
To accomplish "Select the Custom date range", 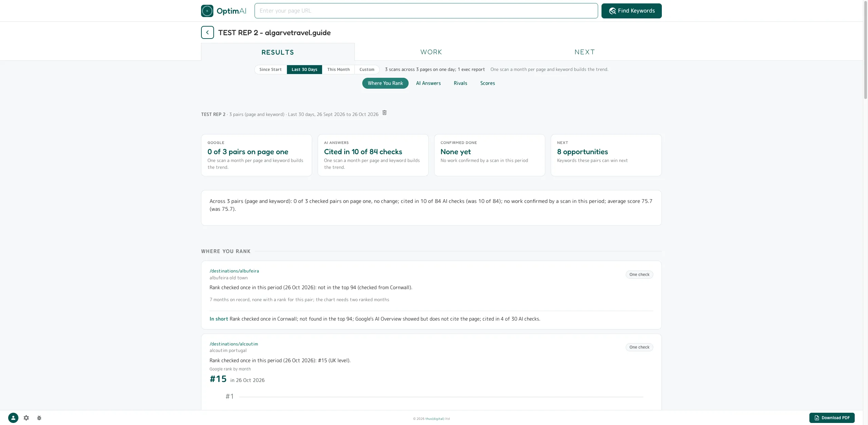I will (x=367, y=70).
